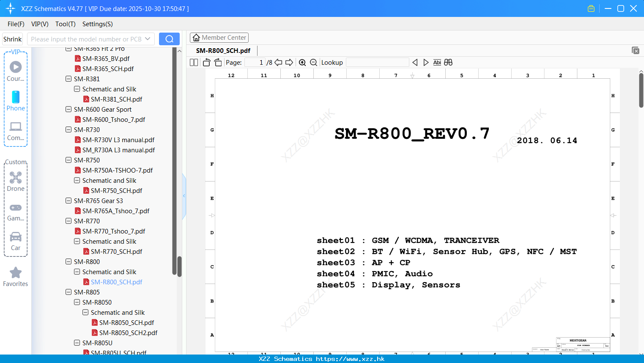This screenshot has width=644, height=363.
Task: Zoom in on the schematic
Action: (x=302, y=62)
